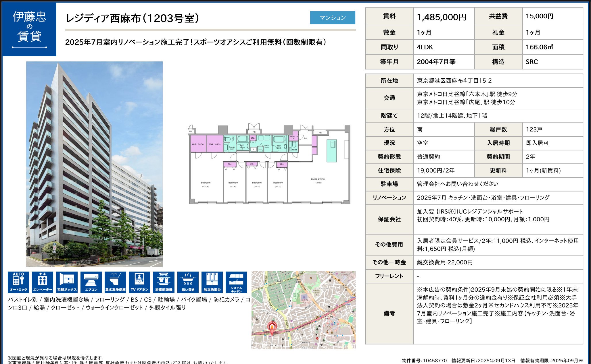This screenshot has height=364, width=591.
Task: Click the マンション category tag
Action: [332, 18]
